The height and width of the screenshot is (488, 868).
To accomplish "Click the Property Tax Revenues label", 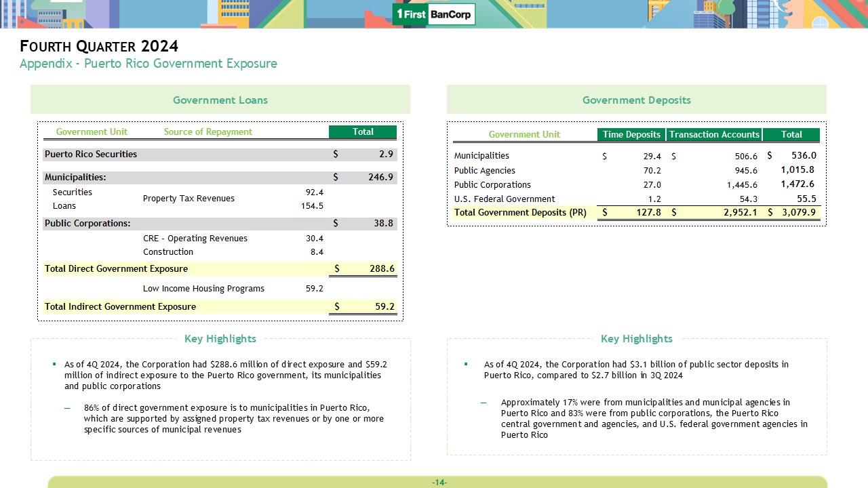I will [x=189, y=199].
